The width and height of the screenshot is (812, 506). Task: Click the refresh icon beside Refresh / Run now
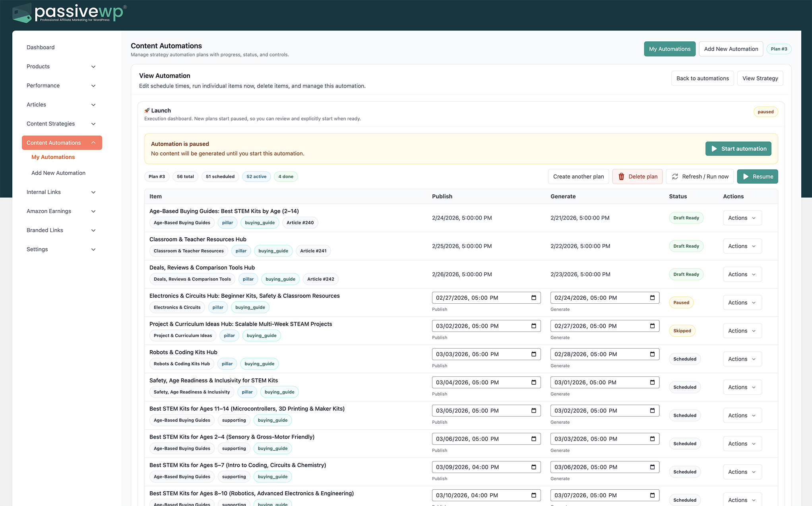click(675, 176)
